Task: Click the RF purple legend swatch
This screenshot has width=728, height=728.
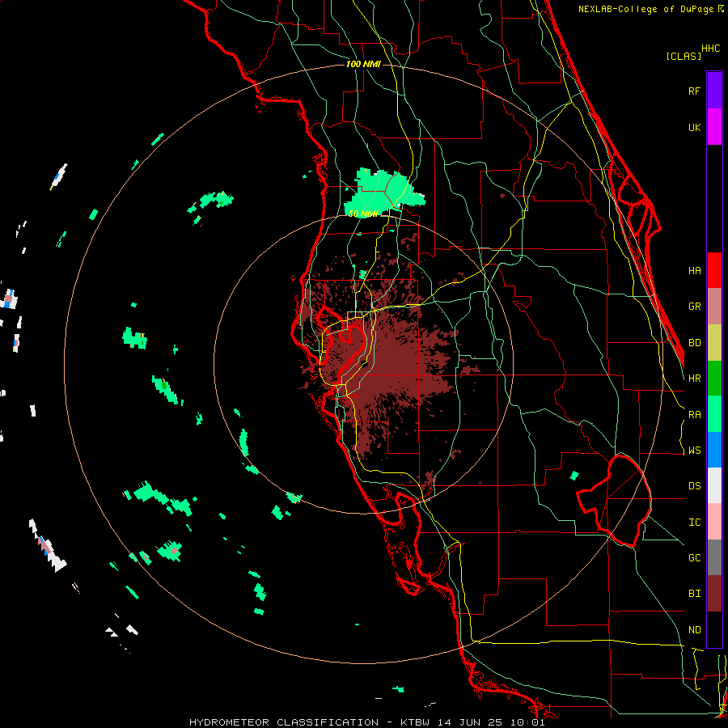Action: pyautogui.click(x=714, y=91)
